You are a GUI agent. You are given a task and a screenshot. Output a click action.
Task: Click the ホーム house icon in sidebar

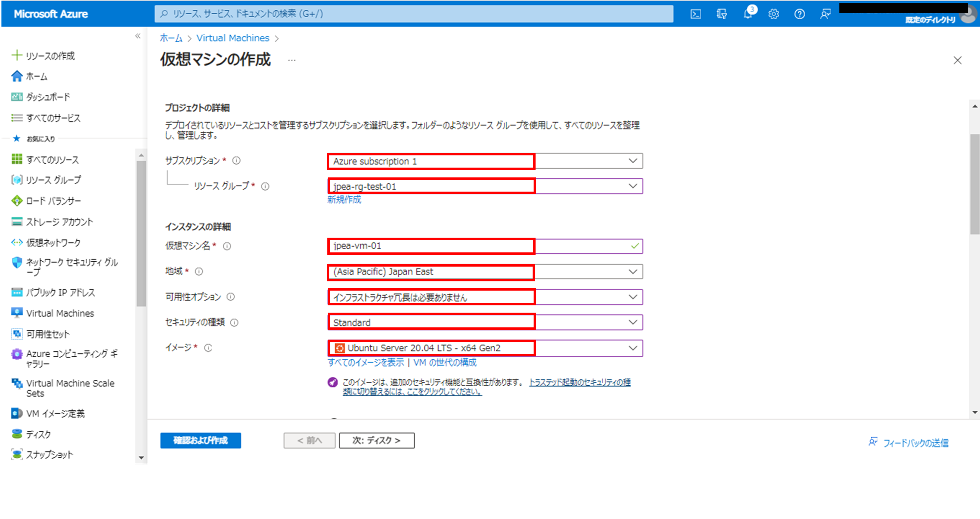click(17, 76)
